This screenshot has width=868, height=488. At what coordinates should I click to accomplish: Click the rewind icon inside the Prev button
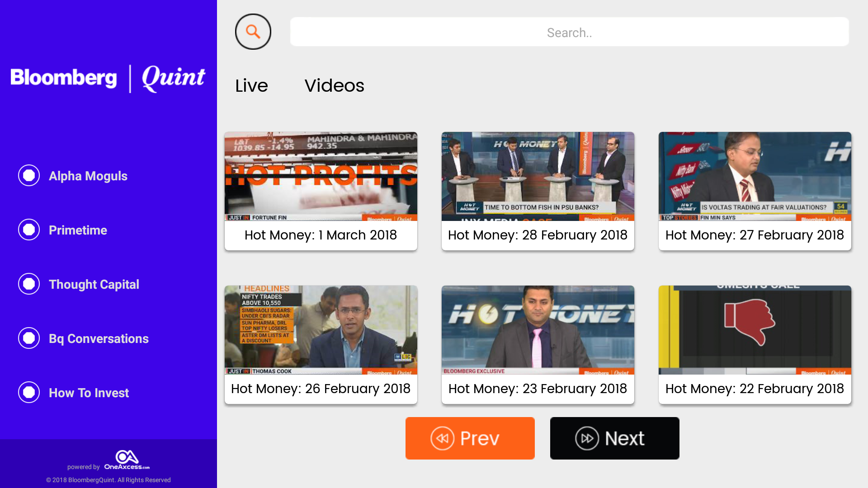442,438
